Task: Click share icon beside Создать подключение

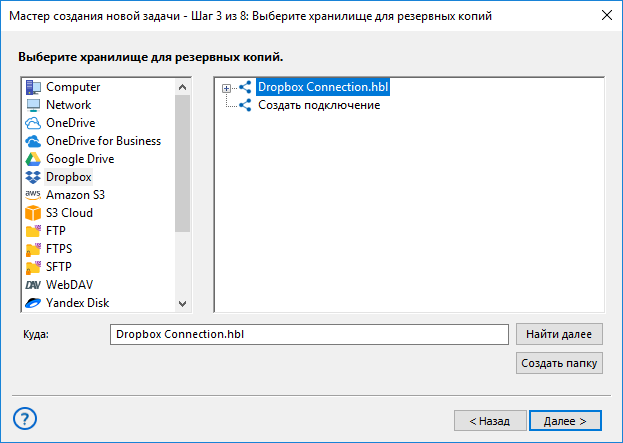Action: 245,105
